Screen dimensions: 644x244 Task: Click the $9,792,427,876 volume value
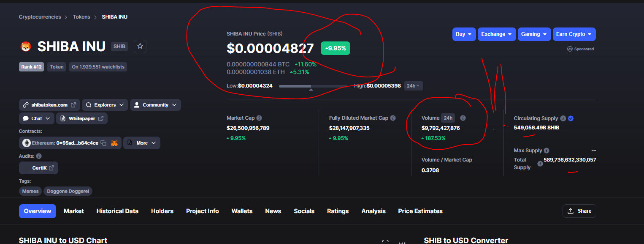441,128
